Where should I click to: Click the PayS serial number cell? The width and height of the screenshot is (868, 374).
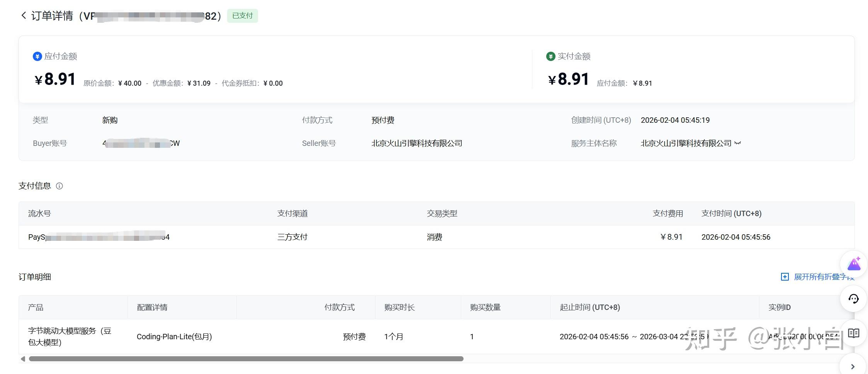point(99,237)
